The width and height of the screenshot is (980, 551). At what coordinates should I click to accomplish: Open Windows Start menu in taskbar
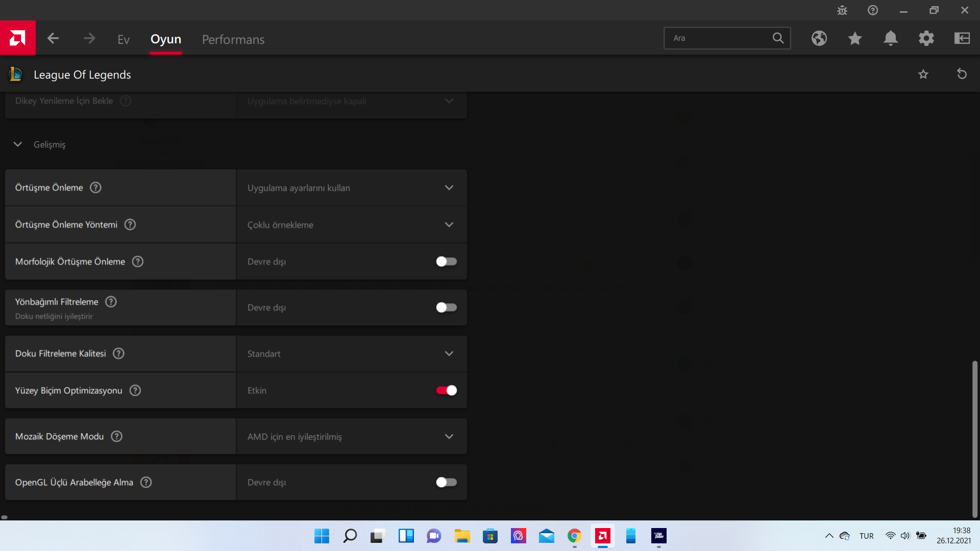[x=322, y=536]
